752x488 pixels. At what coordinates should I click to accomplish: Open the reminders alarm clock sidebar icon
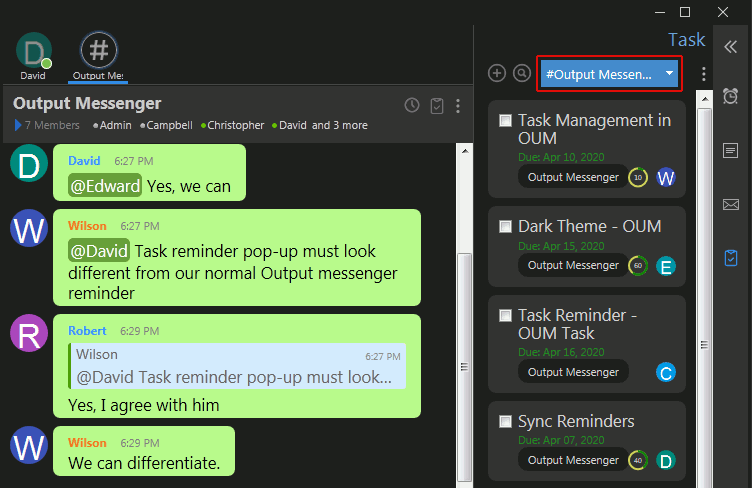point(730,96)
